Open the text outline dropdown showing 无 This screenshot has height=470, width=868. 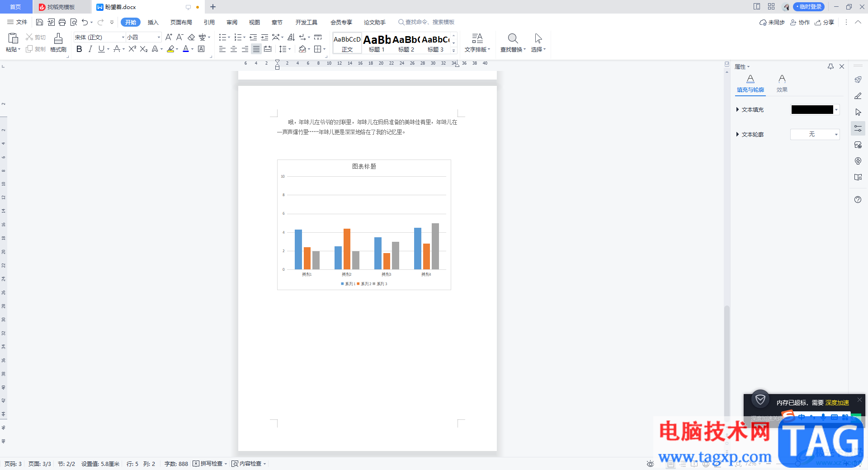815,134
